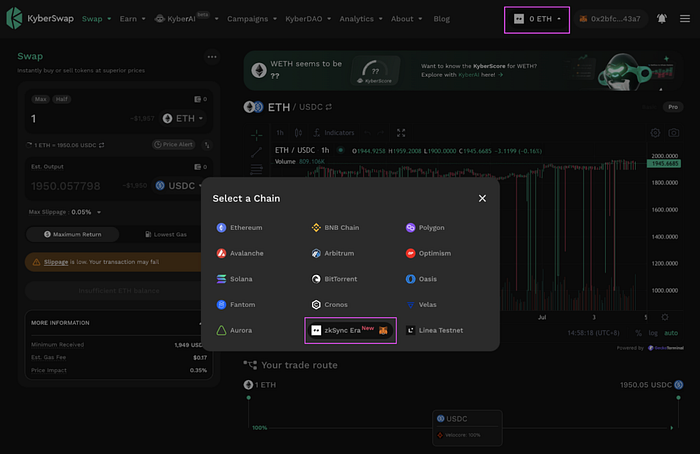700x454 pixels.
Task: Select Arbitrum chain
Action: 333,253
